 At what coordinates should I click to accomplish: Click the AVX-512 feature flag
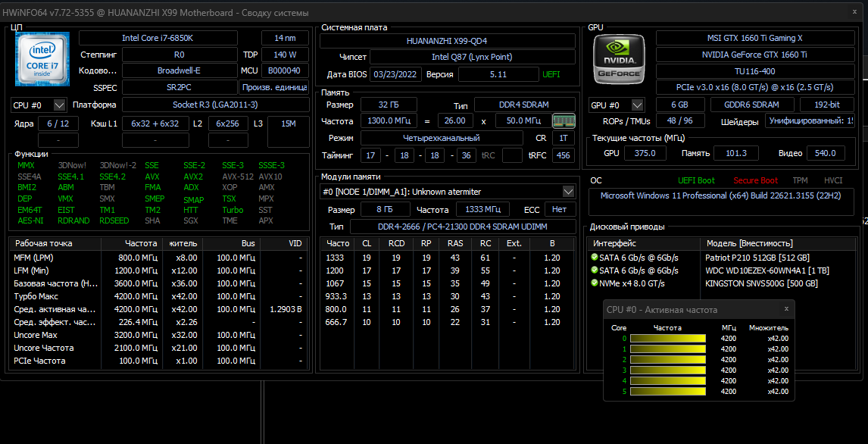[238, 177]
